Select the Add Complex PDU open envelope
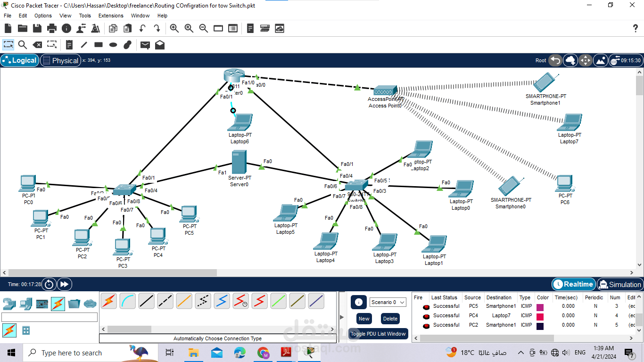The height and width of the screenshot is (362, 644). point(160,45)
